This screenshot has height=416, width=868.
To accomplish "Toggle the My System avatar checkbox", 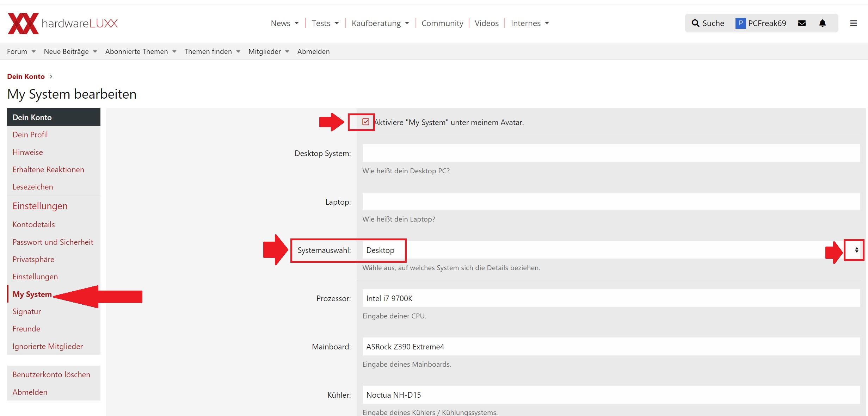I will click(365, 122).
